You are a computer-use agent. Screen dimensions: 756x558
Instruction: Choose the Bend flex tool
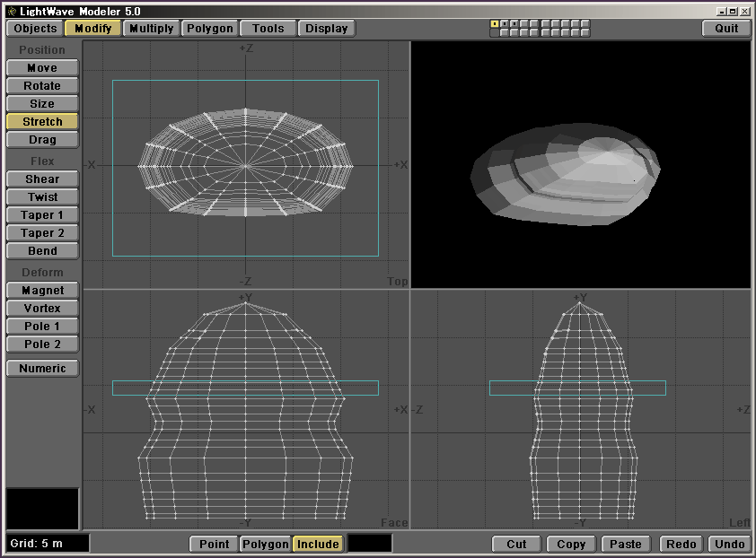(x=42, y=251)
